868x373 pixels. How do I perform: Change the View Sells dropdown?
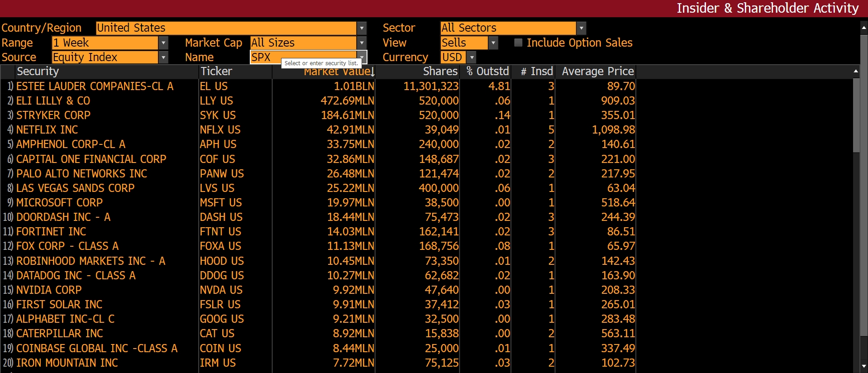click(x=493, y=43)
